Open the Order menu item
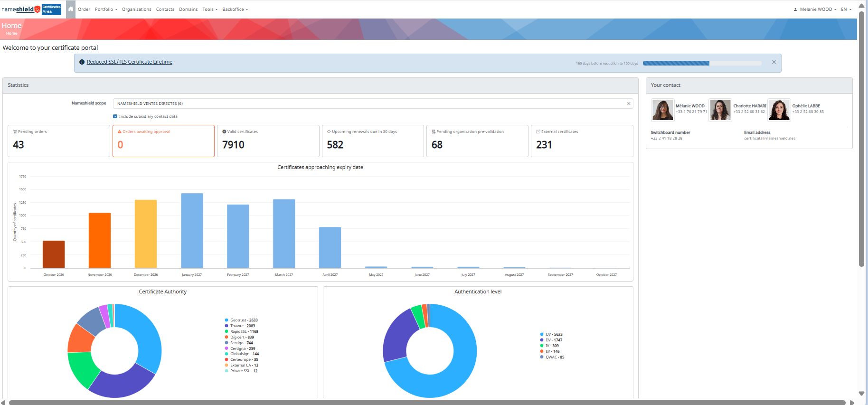The image size is (868, 405). 84,9
